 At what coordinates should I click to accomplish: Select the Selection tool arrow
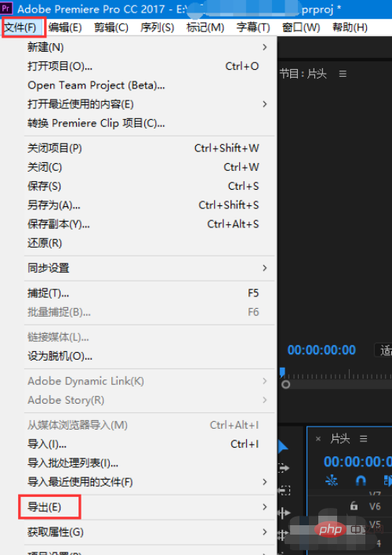point(282,447)
